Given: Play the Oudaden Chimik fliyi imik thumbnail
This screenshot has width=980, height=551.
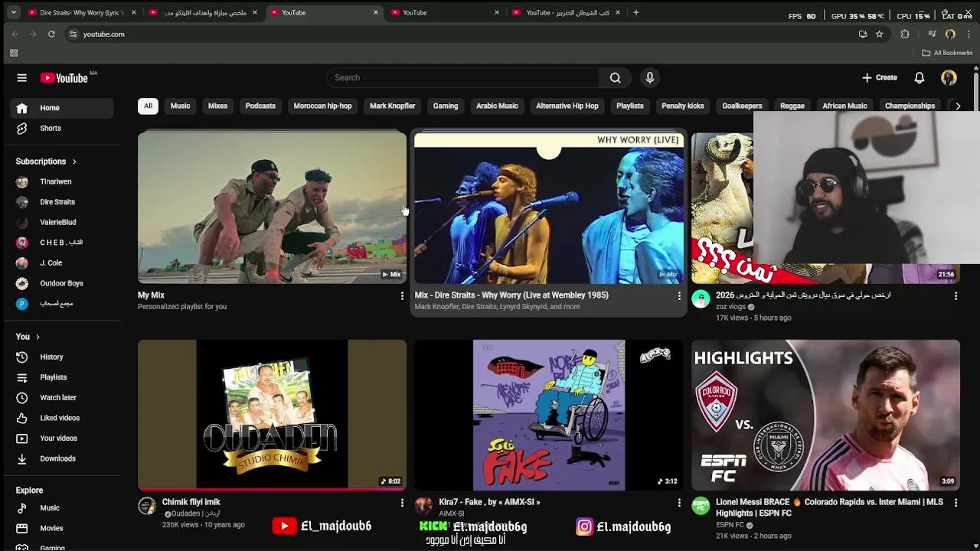Looking at the screenshot, I should [272, 415].
